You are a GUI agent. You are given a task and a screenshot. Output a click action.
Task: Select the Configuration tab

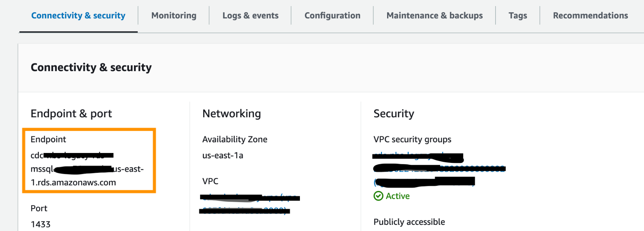click(x=332, y=16)
